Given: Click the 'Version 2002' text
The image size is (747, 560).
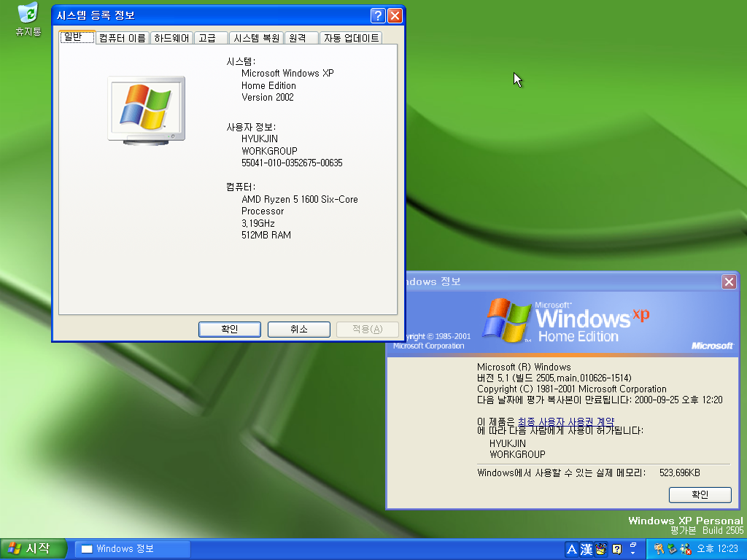Looking at the screenshot, I should coord(267,97).
